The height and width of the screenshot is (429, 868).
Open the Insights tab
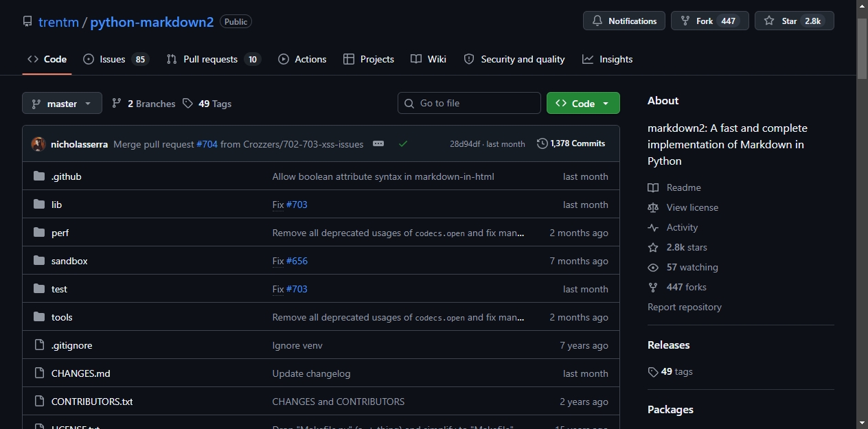pyautogui.click(x=608, y=59)
